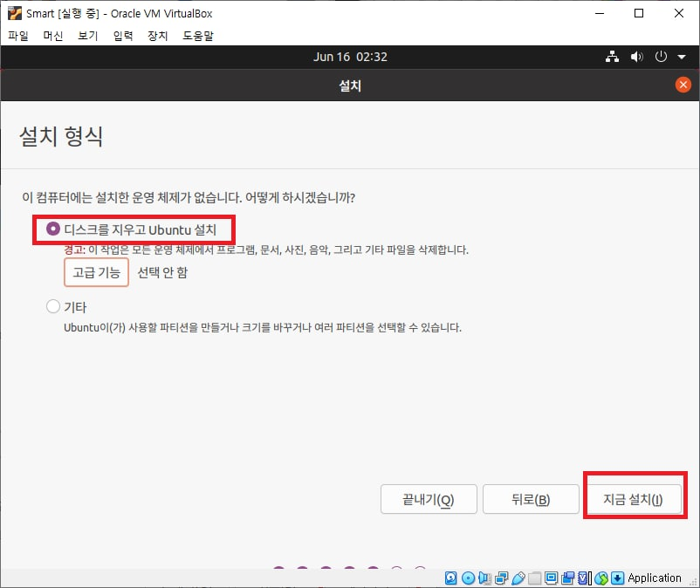Open the 도움말 menu
The image size is (700, 588).
click(x=198, y=36)
